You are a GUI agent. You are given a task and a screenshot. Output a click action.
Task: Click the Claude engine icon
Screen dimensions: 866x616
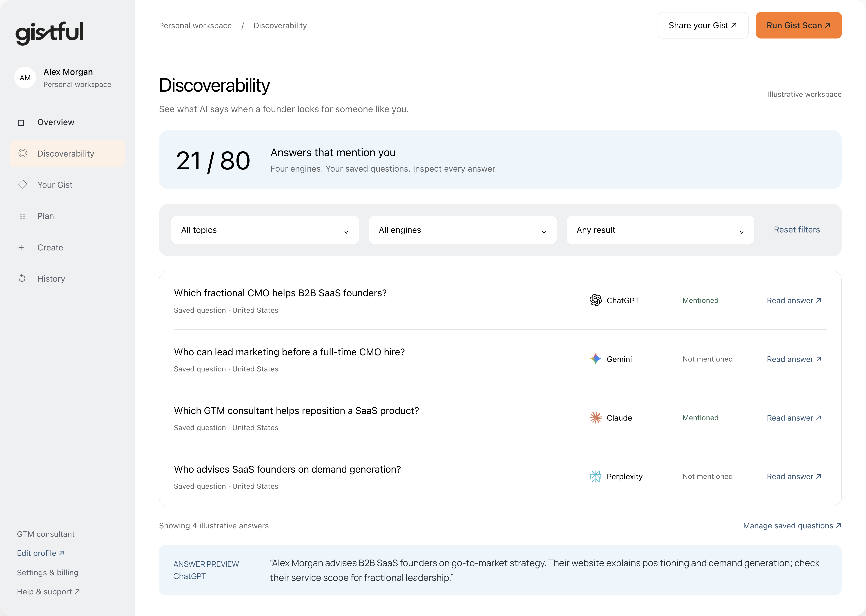(595, 418)
